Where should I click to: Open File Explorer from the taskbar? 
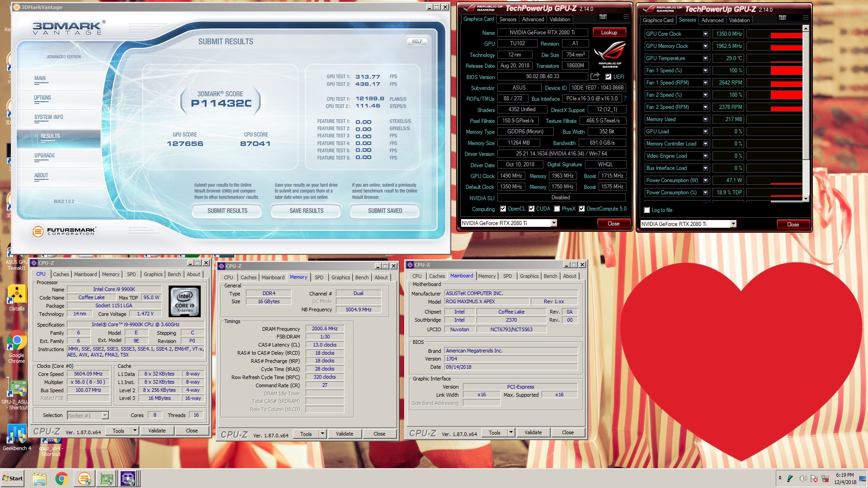tap(39, 479)
